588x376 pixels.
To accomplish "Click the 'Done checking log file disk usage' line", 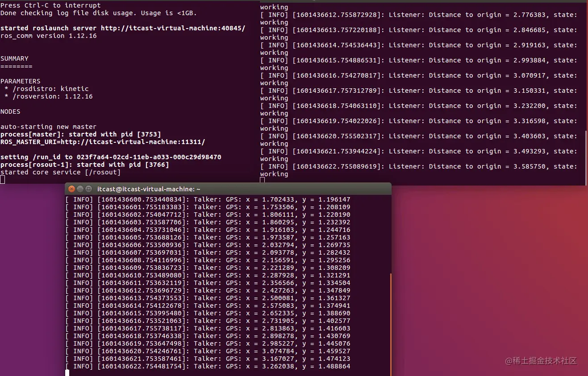I will pos(98,13).
